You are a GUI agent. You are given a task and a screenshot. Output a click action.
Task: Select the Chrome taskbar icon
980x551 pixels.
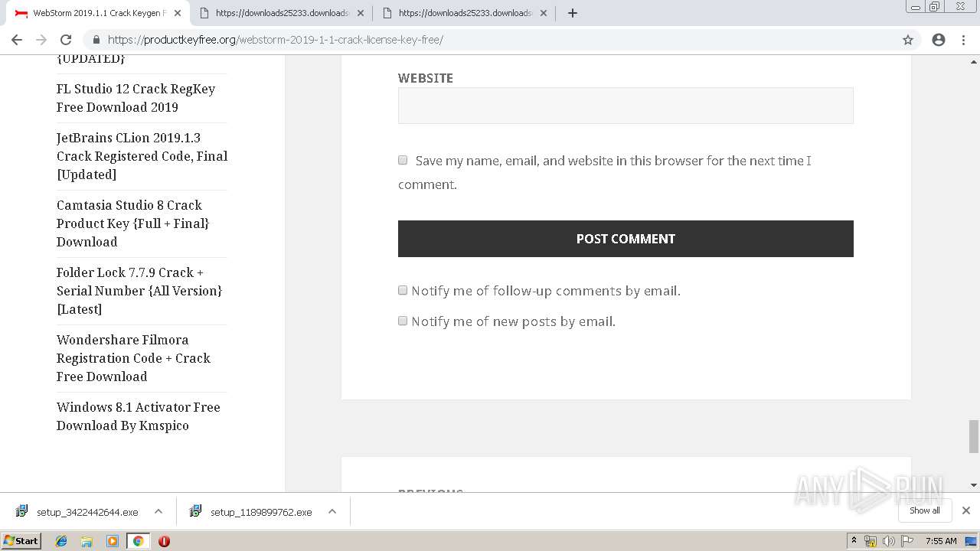click(x=138, y=541)
